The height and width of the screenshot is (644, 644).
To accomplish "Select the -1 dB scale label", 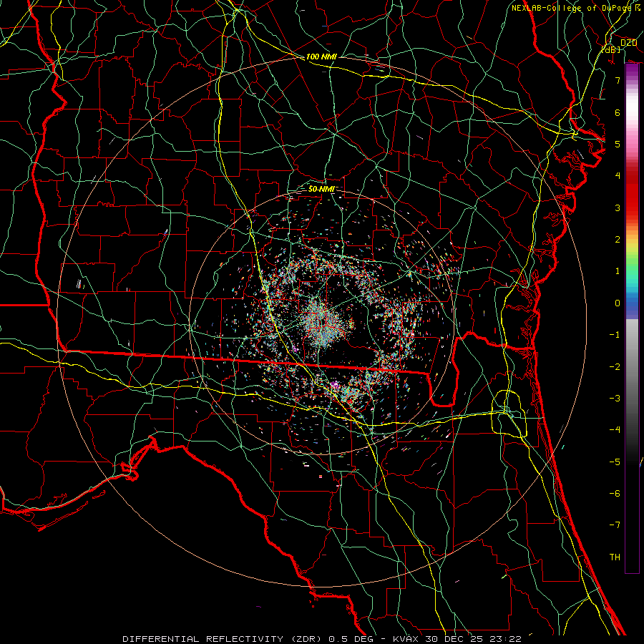I will point(615,335).
